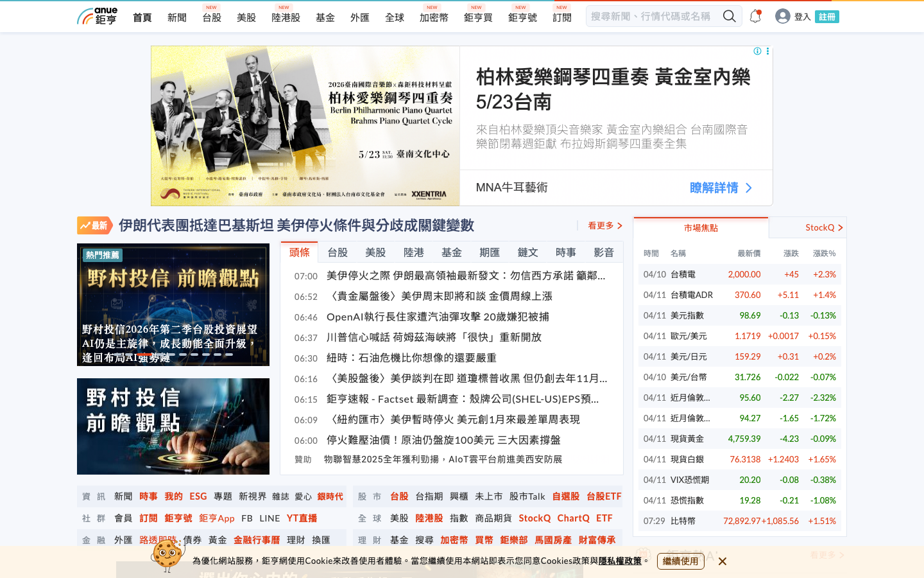Image resolution: width=924 pixels, height=578 pixels.
Task: Click 馬國房產 link in 理財 row
Action: pos(553,540)
